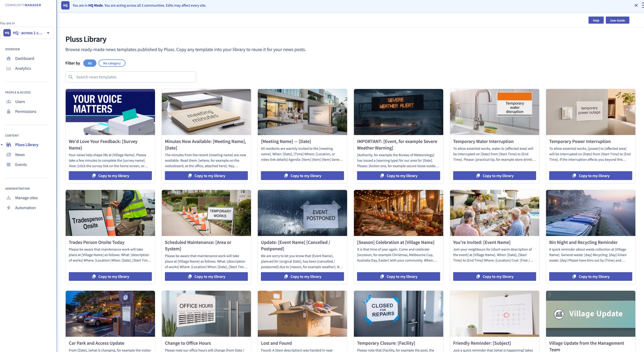Copy Temporary Power Interruption template

click(x=591, y=176)
